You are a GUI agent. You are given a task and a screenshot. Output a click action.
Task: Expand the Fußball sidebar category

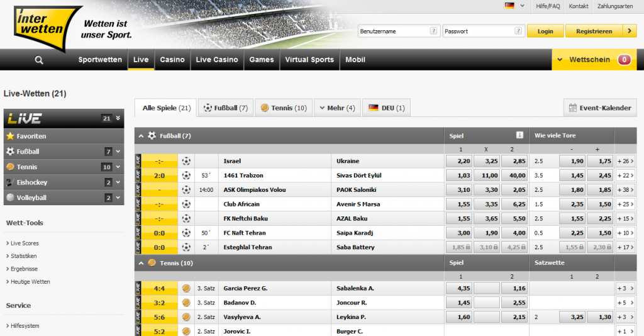[118, 151]
